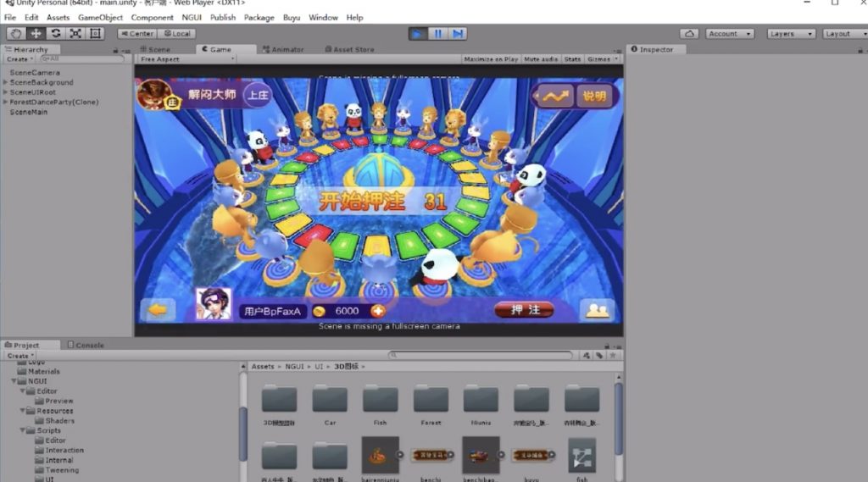Click the Step frame button

pos(458,34)
